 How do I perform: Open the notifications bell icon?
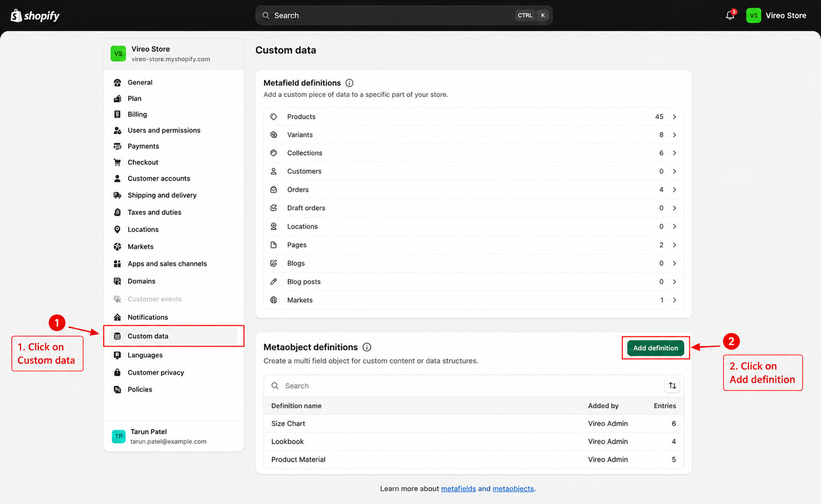click(730, 15)
